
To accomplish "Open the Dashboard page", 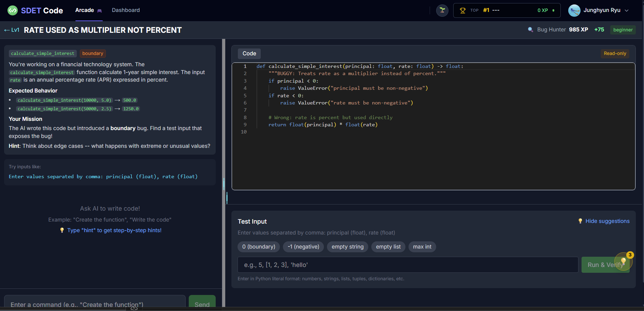I will point(126,10).
